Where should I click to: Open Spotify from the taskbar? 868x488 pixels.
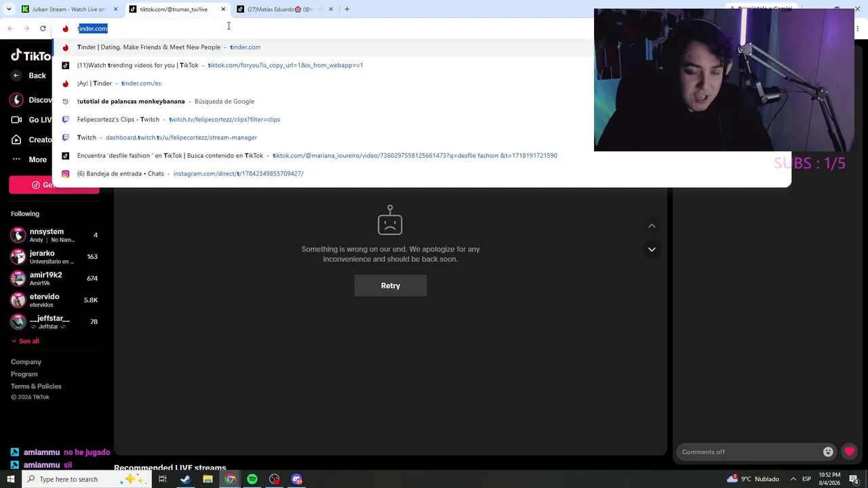[x=252, y=479]
